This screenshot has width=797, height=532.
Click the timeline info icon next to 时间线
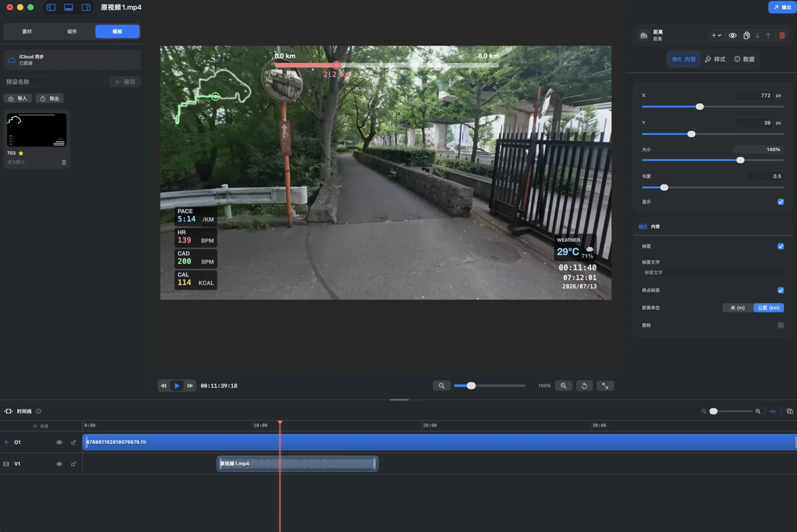[39, 412]
